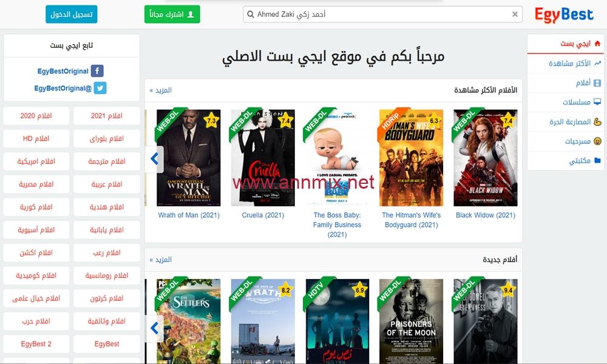
Task: Click the TV monitor icon
Action: [x=597, y=102]
